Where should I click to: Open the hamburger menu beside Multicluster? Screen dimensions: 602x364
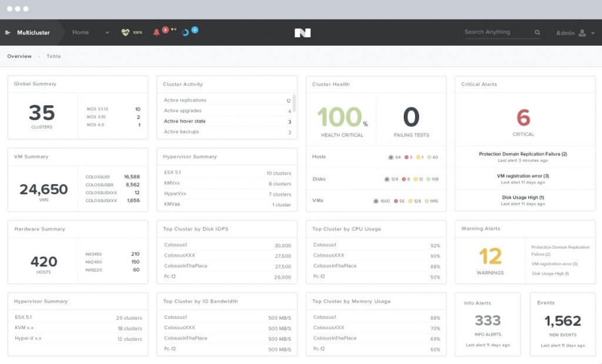[x=8, y=33]
